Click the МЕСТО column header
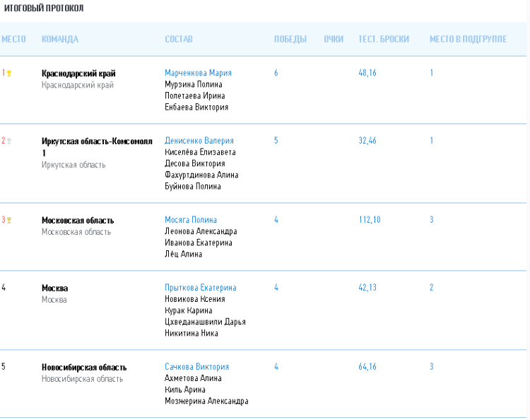 click(13, 40)
